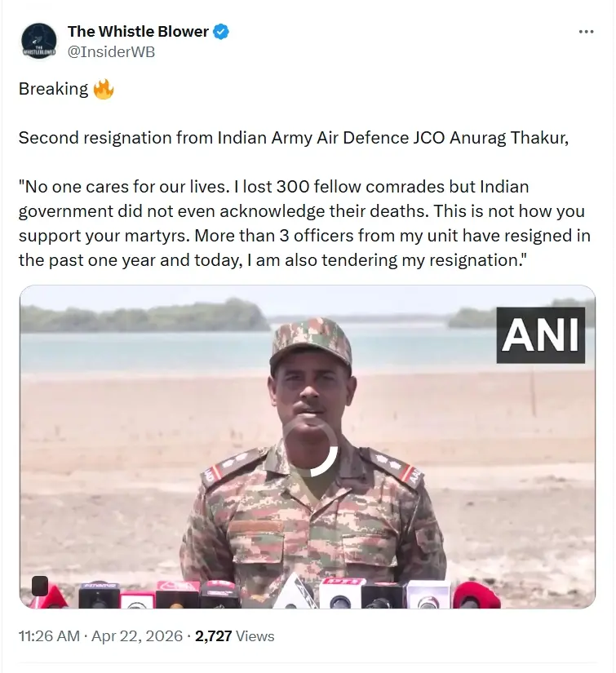Click the video thumbnail of the army officer

(308, 447)
